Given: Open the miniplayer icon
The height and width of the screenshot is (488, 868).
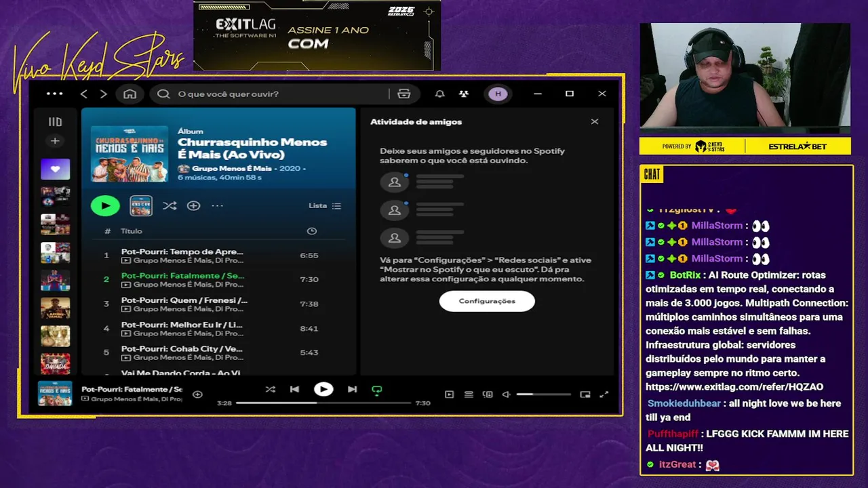Looking at the screenshot, I should [585, 394].
